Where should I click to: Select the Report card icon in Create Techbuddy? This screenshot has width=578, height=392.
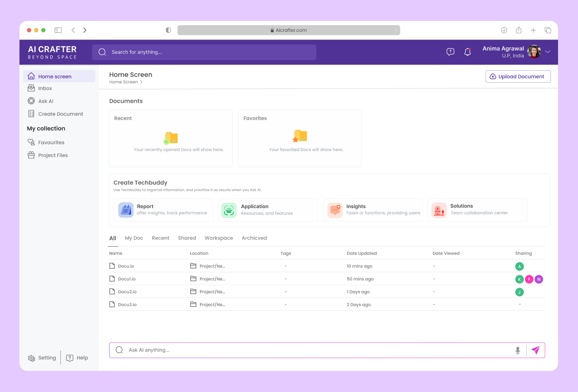pyautogui.click(x=126, y=210)
